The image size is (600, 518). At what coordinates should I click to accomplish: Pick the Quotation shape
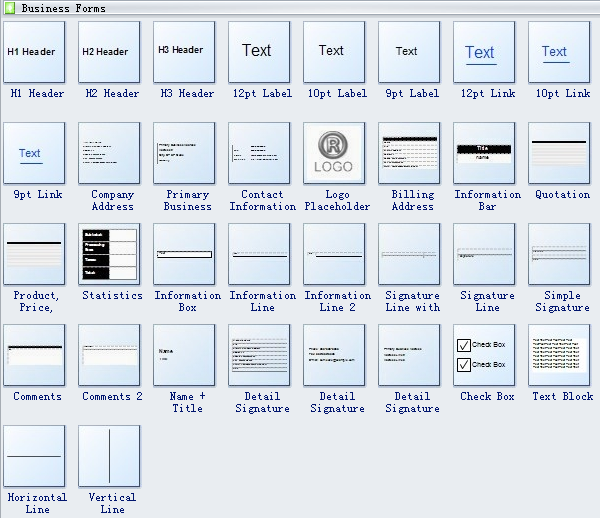point(559,153)
